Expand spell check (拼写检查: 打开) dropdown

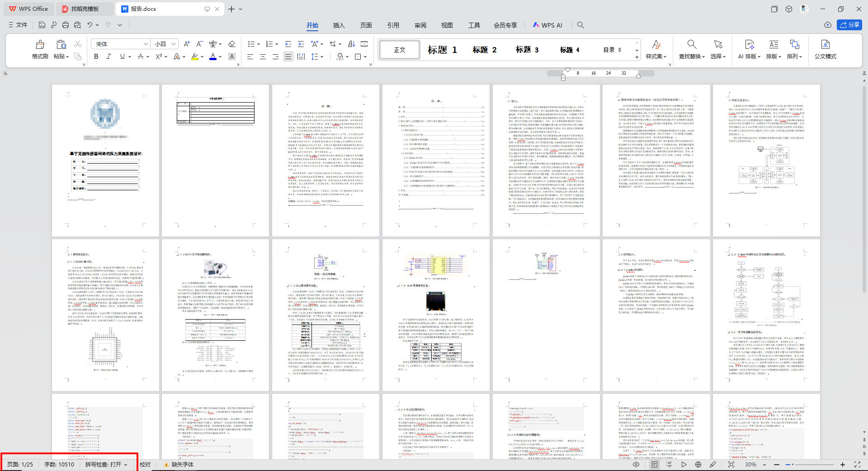(126, 465)
